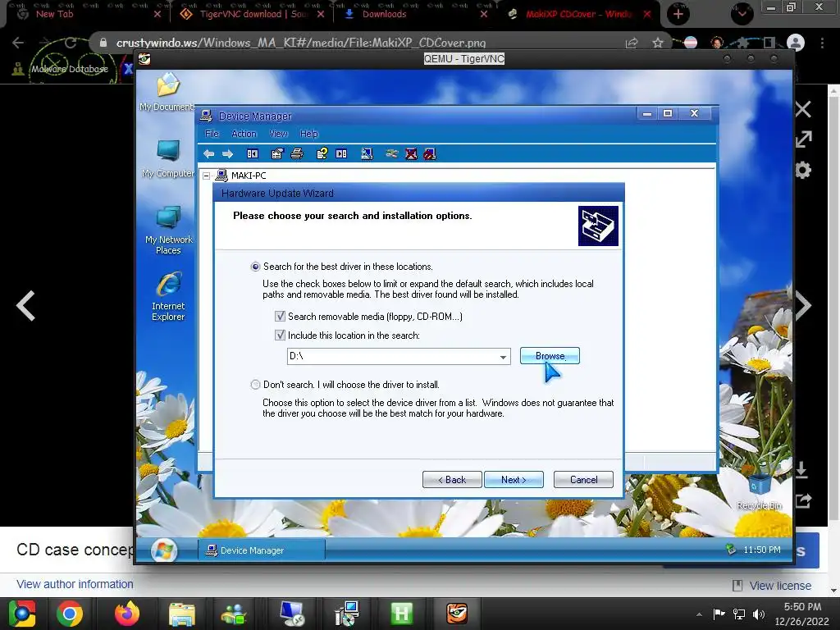Click volume speaker icon in system tray

pyautogui.click(x=759, y=614)
